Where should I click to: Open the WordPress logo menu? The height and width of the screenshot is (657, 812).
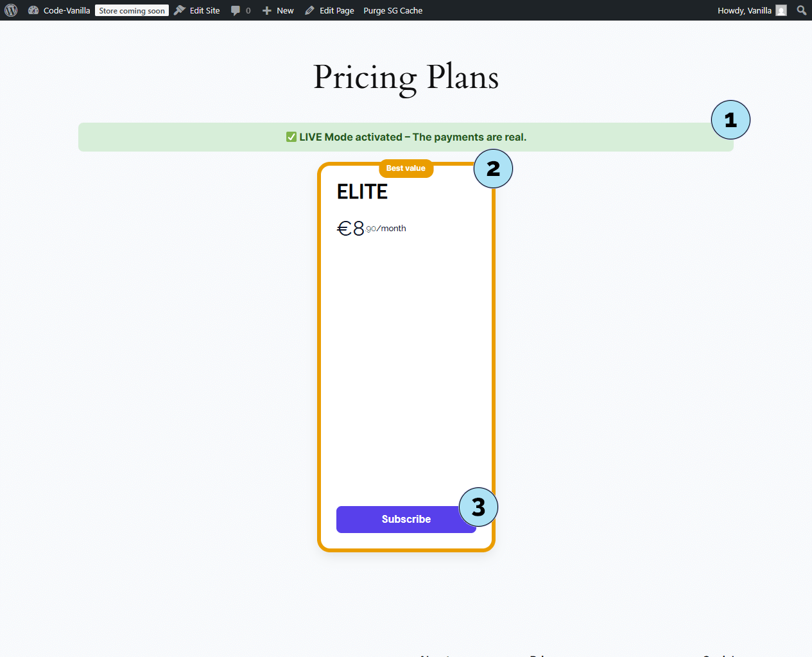(x=11, y=10)
